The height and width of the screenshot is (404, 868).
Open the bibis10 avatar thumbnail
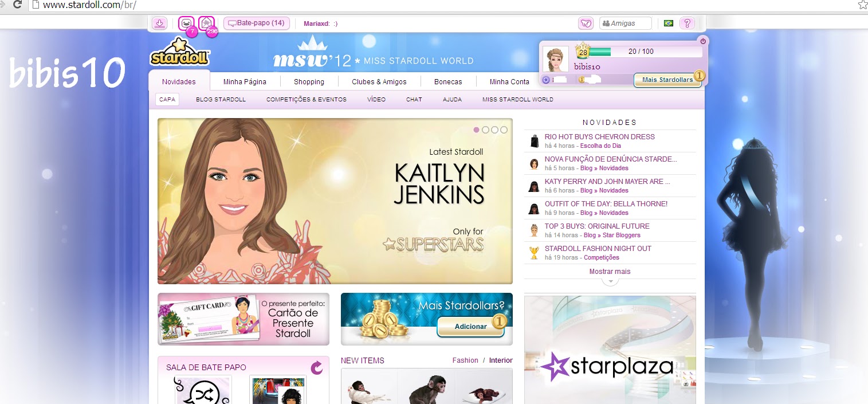pos(555,60)
